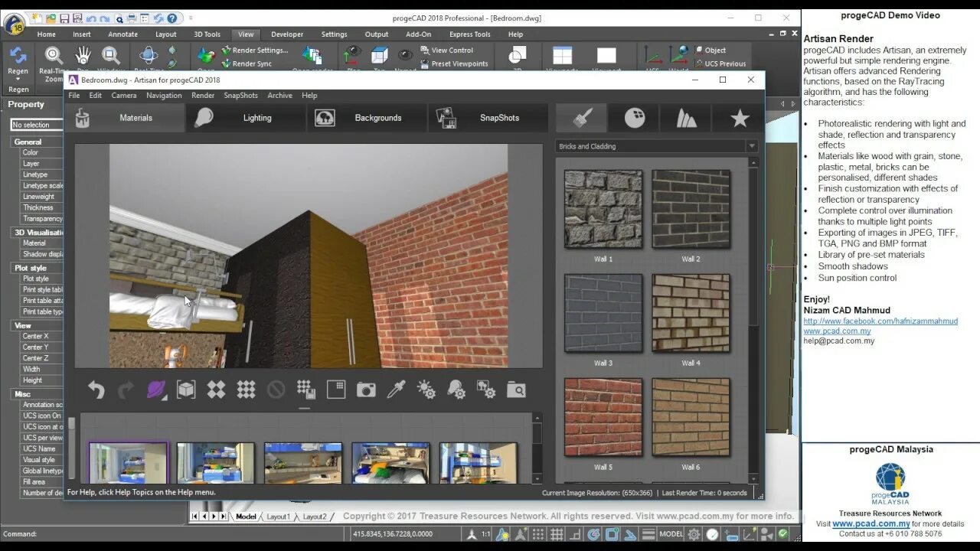Switch to the 3D Tools ribbon tab

tap(207, 34)
